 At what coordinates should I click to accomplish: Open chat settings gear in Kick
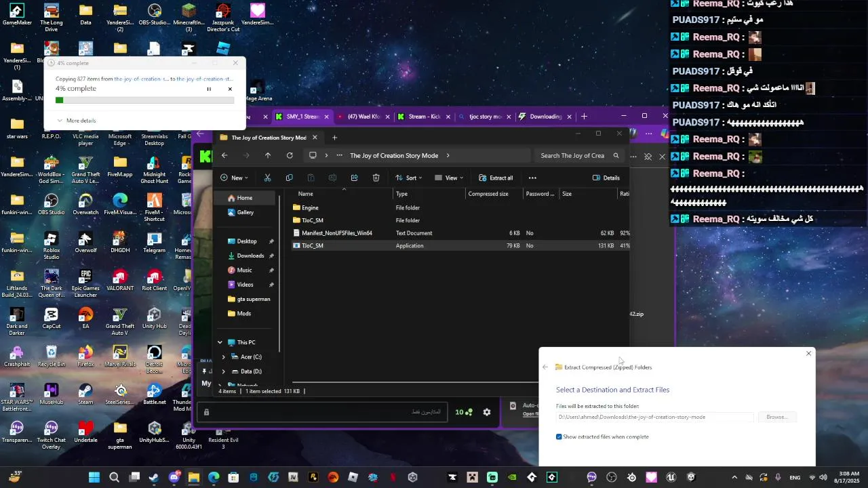[x=486, y=412]
